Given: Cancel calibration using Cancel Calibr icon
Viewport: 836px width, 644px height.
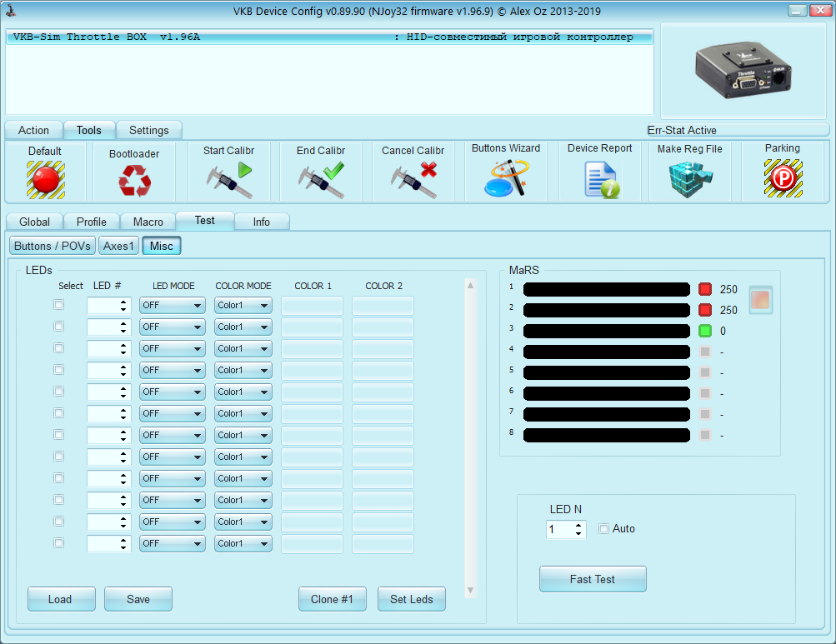Looking at the screenshot, I should (x=414, y=180).
